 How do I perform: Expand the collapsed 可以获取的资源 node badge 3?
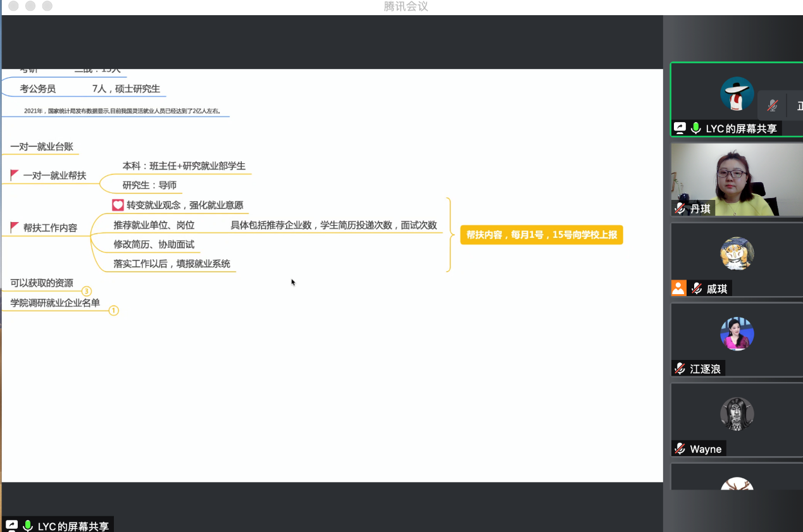coord(87,292)
